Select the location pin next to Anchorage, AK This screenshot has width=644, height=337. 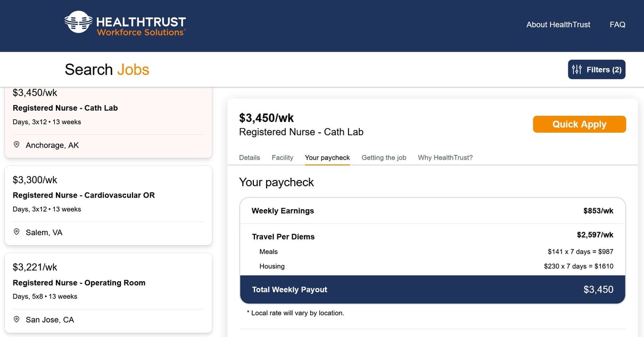[16, 144]
